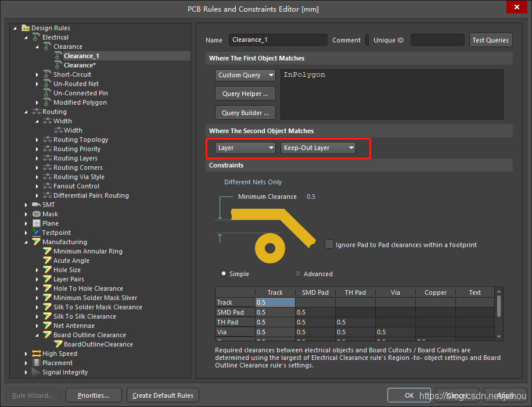Screen dimensions: 532x407
Task: Expand the Placement rules tree node
Action: tap(26, 363)
